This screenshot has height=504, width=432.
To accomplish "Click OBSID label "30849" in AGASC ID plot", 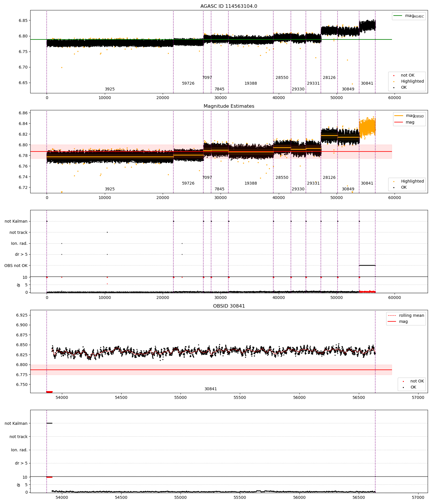I will click(348, 89).
